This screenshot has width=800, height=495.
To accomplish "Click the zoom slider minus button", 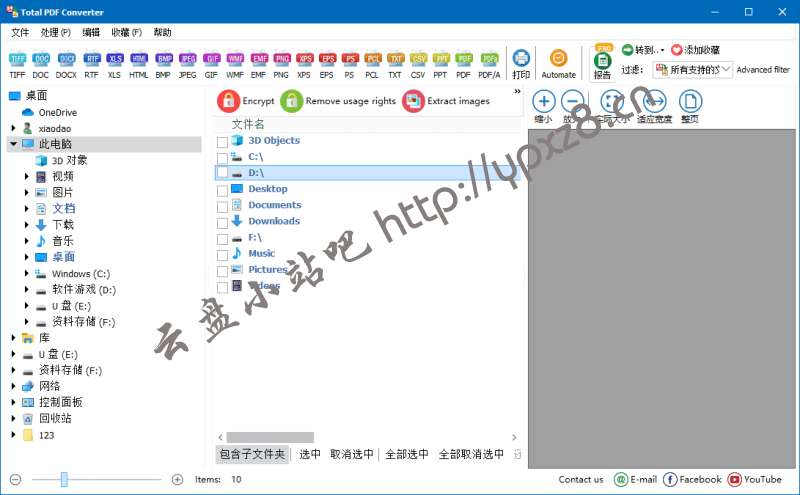I will [x=15, y=480].
